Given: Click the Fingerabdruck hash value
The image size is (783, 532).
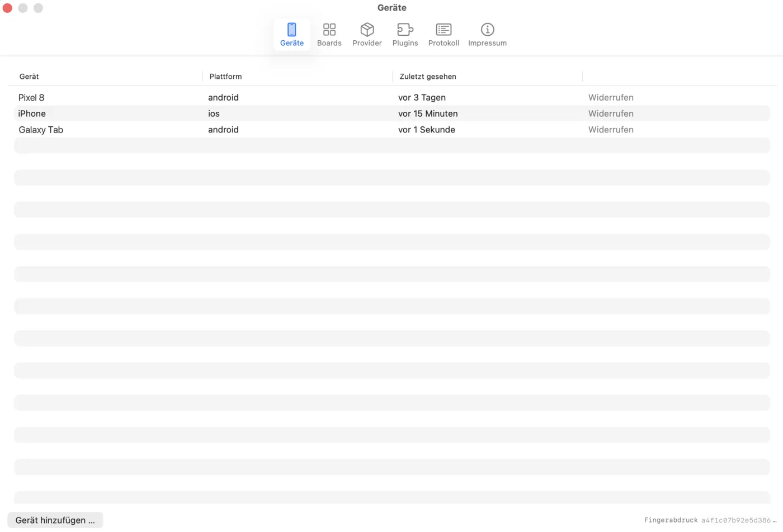Looking at the screenshot, I should (x=739, y=520).
